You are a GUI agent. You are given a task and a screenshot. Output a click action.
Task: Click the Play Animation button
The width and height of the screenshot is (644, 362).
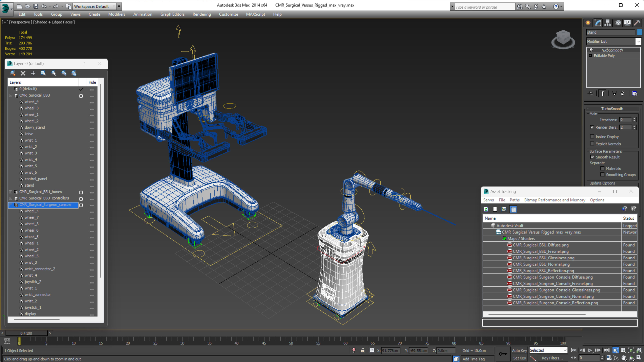pos(590,350)
